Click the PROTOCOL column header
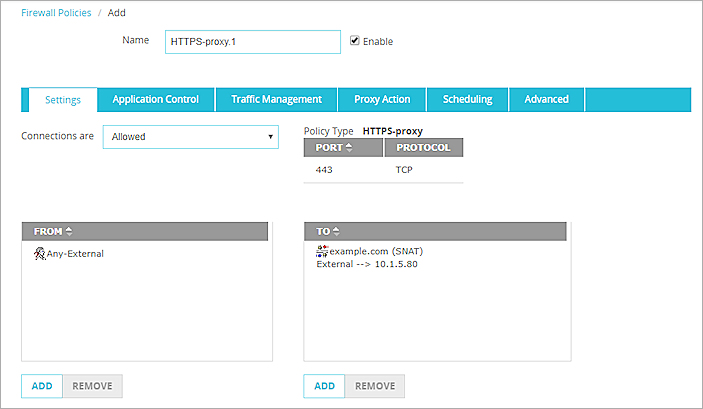The width and height of the screenshot is (703, 409). [423, 148]
